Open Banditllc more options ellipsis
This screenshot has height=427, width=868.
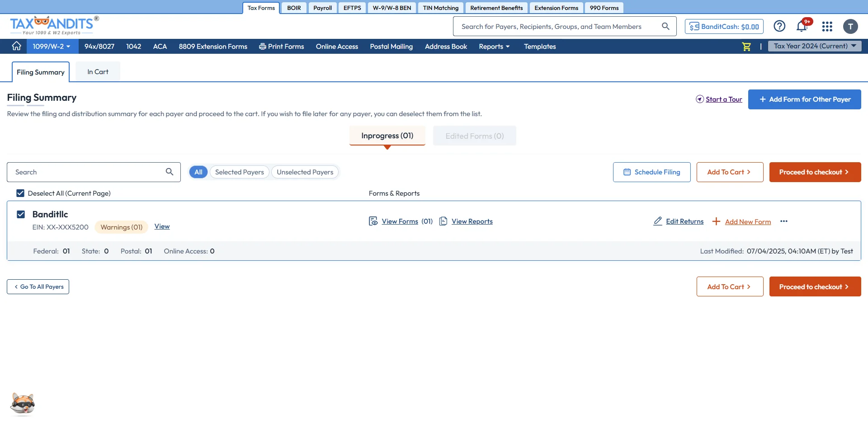coord(784,221)
